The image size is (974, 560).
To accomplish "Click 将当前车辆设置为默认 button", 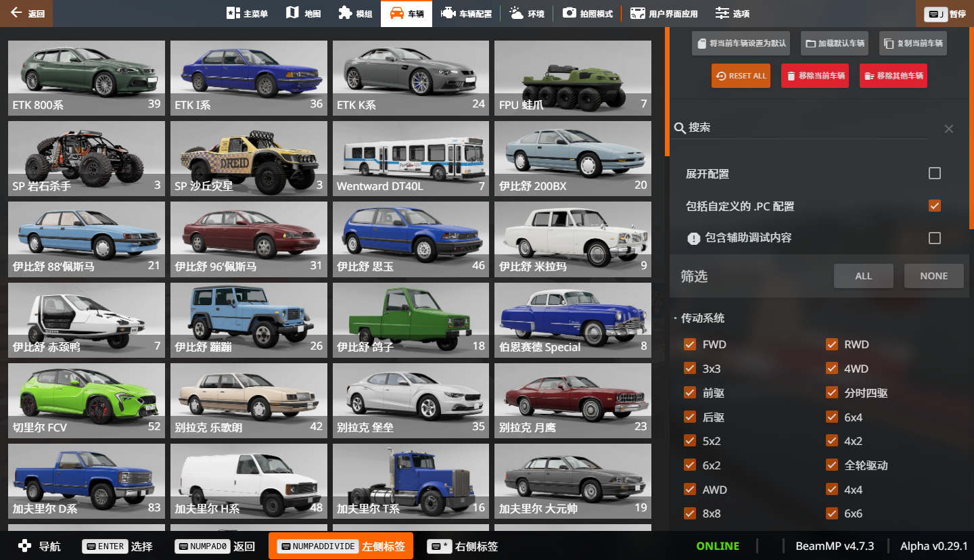I will pos(742,43).
